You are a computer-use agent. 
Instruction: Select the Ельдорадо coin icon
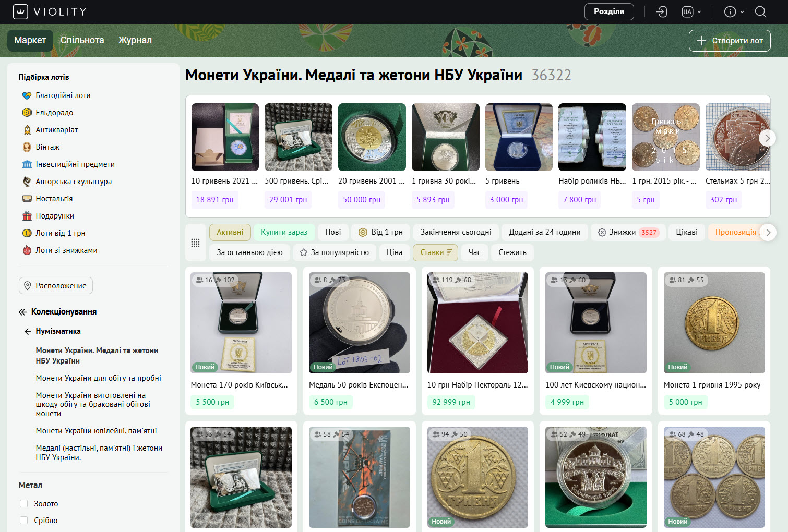(x=27, y=113)
